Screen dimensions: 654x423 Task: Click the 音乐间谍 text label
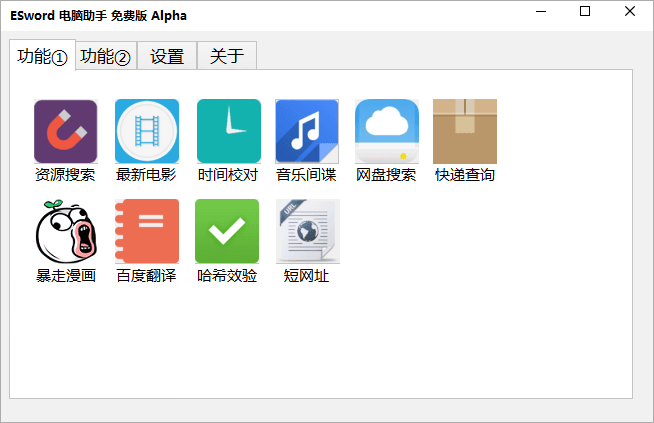tap(306, 175)
